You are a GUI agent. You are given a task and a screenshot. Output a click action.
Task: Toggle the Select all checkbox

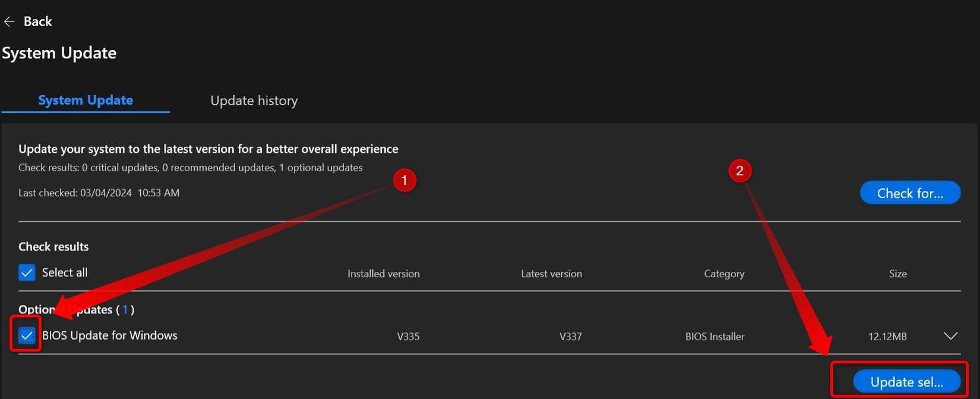pyautogui.click(x=26, y=272)
